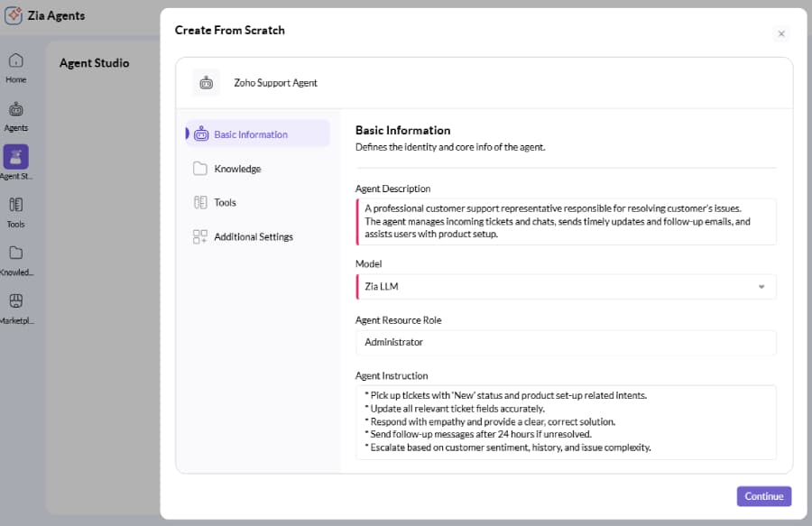Image resolution: width=812 pixels, height=526 pixels.
Task: Click the Zia Agents title text
Action: [x=57, y=15]
